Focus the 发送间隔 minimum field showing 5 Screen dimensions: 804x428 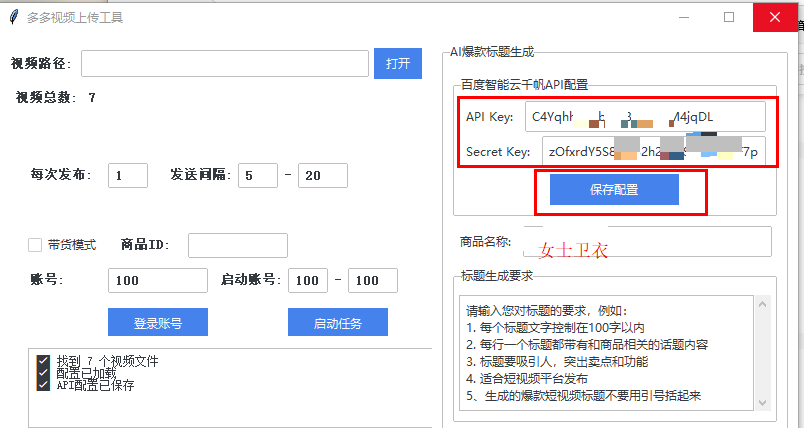tap(258, 175)
